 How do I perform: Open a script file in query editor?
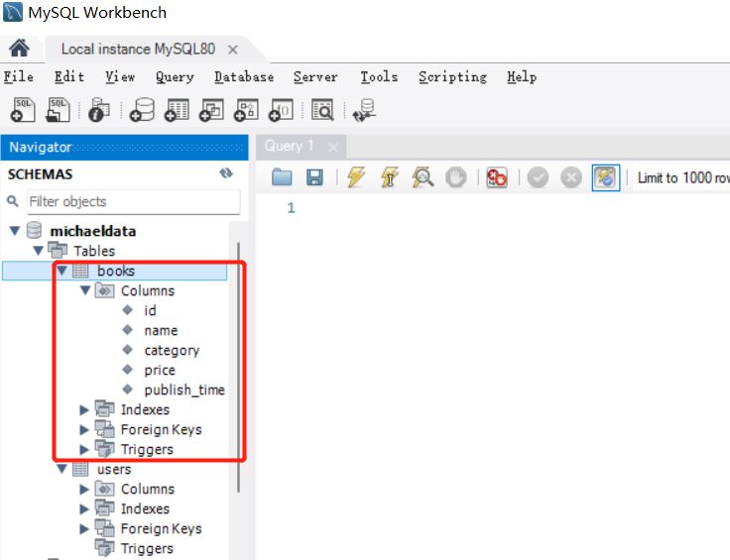click(282, 177)
